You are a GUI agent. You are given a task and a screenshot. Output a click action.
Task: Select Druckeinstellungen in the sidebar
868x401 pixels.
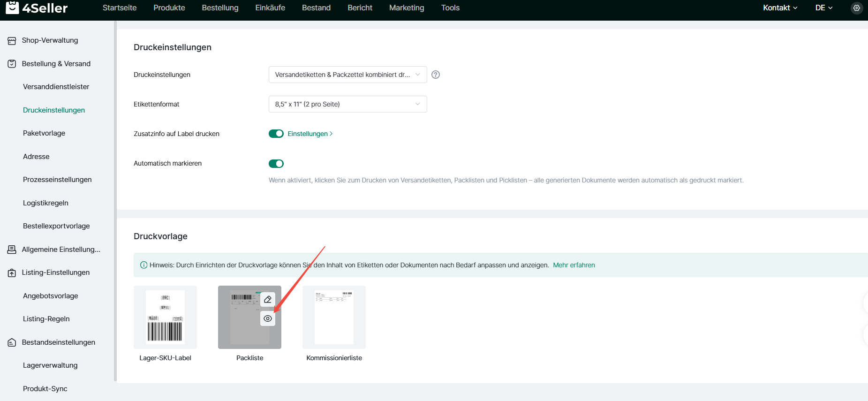tap(54, 110)
